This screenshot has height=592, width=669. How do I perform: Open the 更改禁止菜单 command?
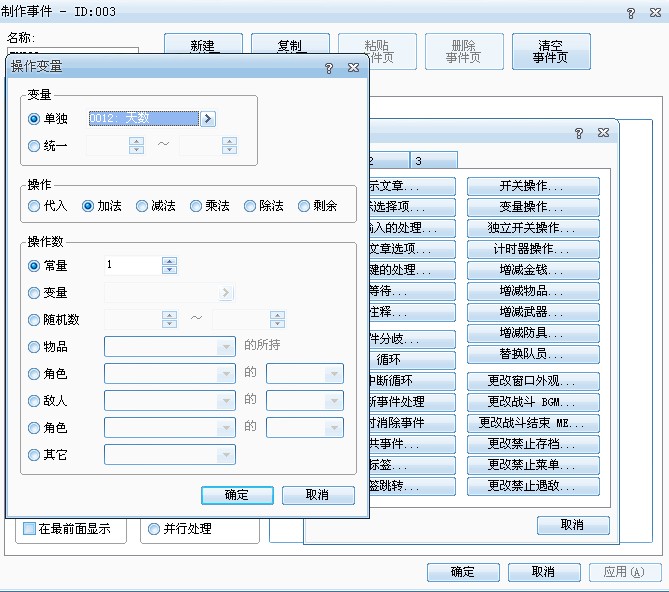pyautogui.click(x=533, y=465)
